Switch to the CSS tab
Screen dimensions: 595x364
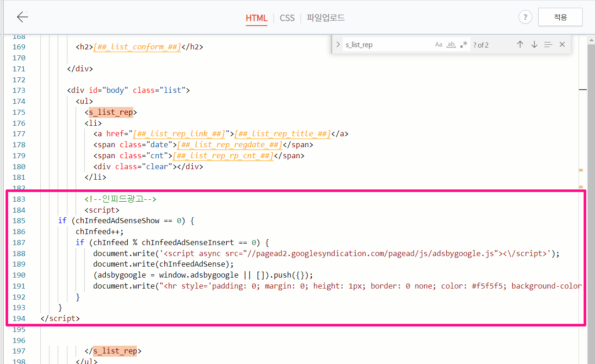(x=287, y=18)
